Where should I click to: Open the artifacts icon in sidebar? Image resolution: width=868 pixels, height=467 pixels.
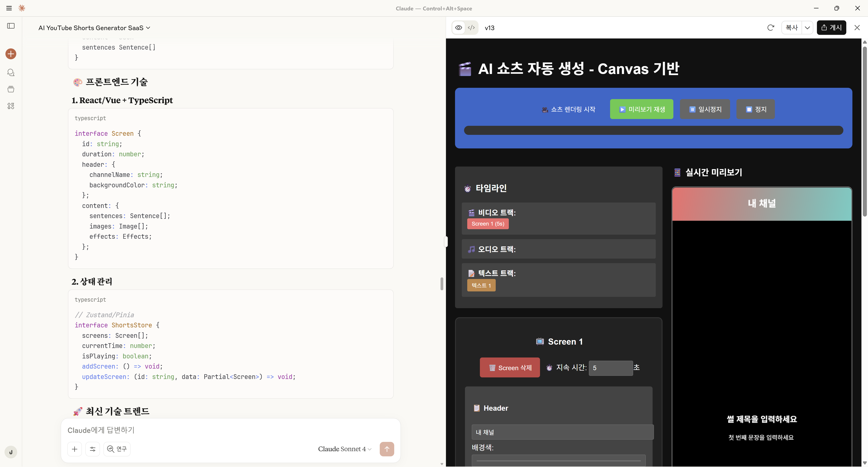click(x=11, y=106)
